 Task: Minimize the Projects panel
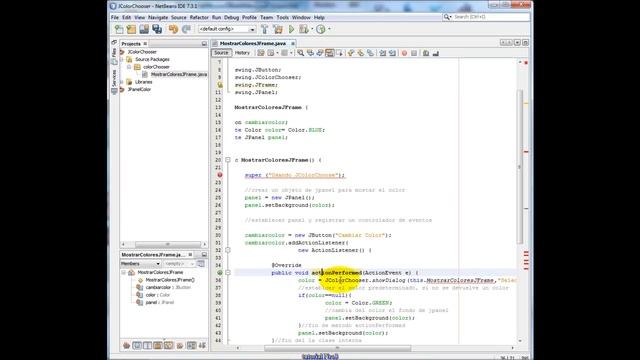pyautogui.click(x=204, y=44)
